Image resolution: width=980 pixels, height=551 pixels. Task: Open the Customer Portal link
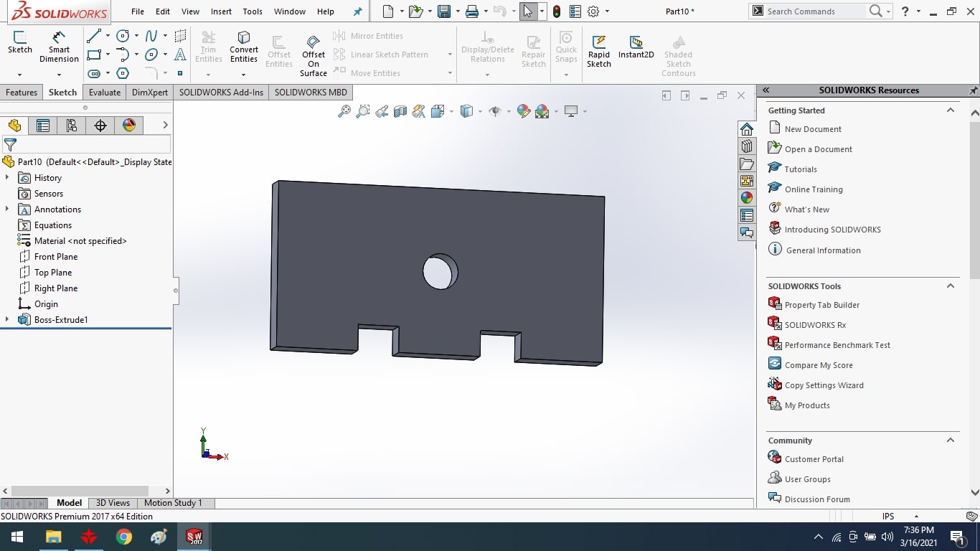814,459
